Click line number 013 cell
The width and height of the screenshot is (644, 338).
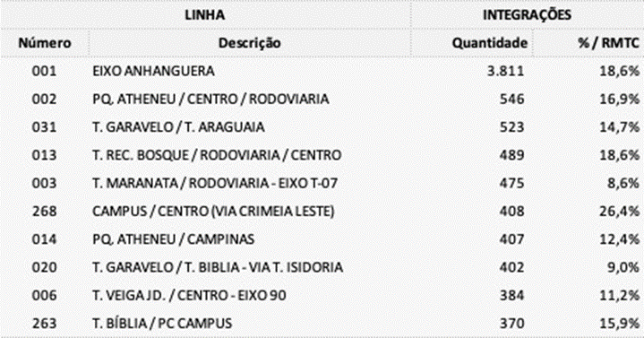(x=44, y=155)
